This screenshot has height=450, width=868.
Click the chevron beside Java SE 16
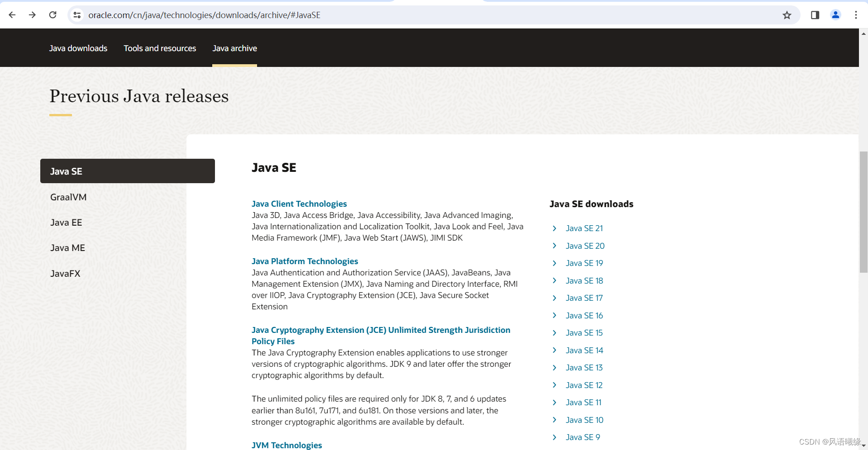click(554, 315)
